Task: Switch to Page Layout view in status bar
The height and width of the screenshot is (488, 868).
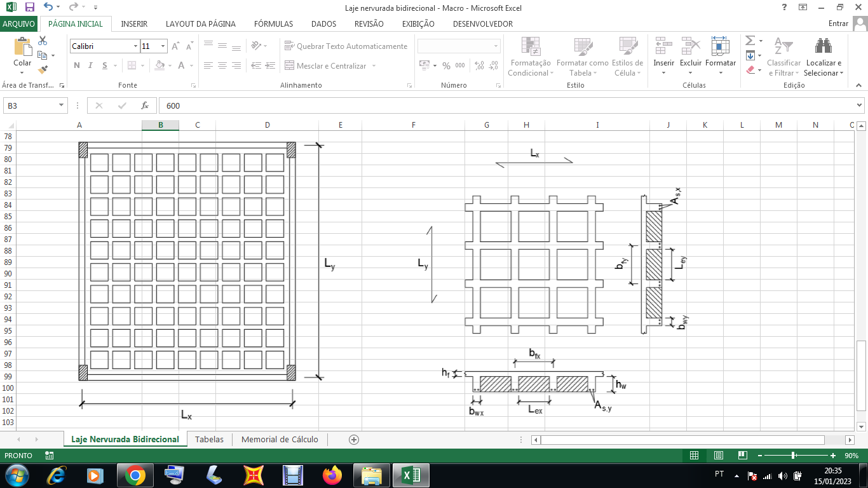Action: [x=718, y=456]
